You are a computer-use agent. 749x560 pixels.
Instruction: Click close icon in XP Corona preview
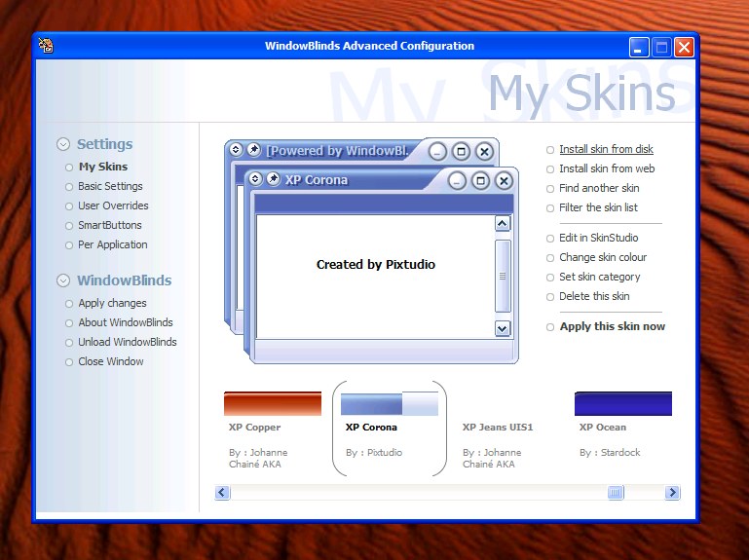pos(504,180)
